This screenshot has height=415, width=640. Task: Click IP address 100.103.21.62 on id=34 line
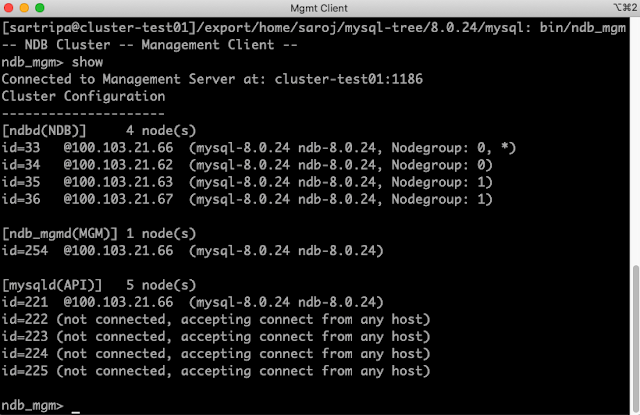[118, 165]
